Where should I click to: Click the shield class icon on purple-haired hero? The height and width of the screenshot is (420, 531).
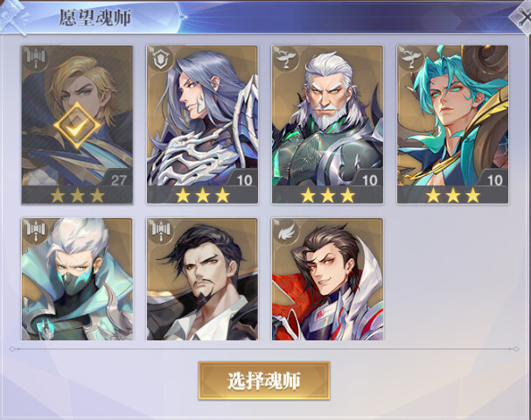(x=161, y=59)
